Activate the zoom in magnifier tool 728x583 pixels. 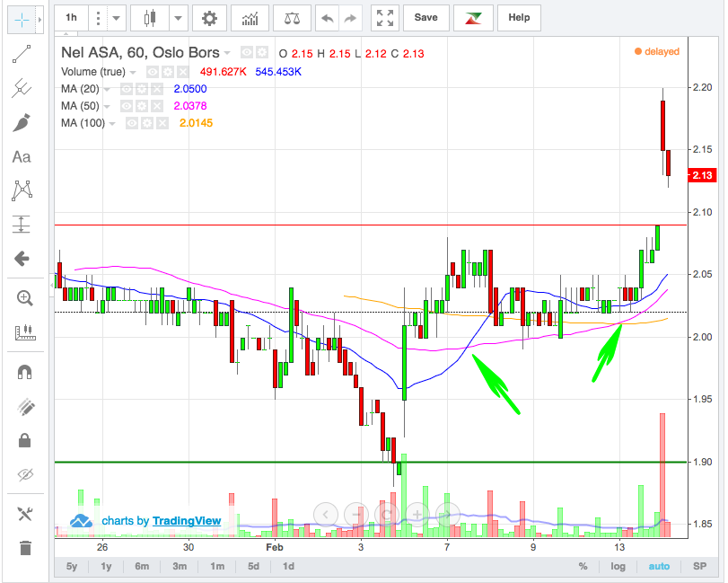pyautogui.click(x=24, y=297)
